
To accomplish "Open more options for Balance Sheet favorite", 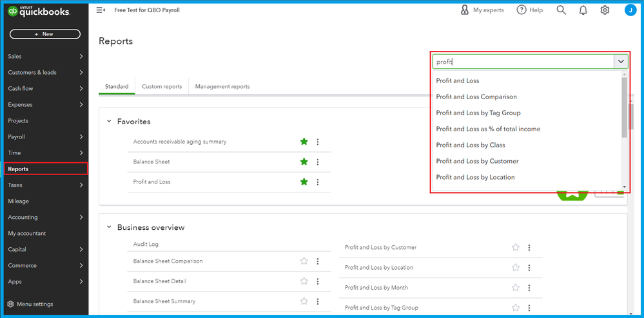I will (318, 162).
